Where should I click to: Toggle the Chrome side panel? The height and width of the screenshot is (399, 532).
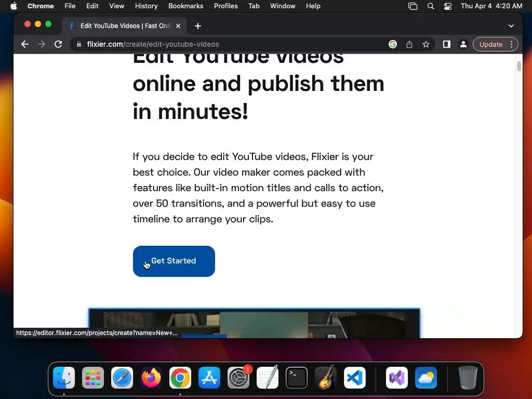pyautogui.click(x=446, y=44)
